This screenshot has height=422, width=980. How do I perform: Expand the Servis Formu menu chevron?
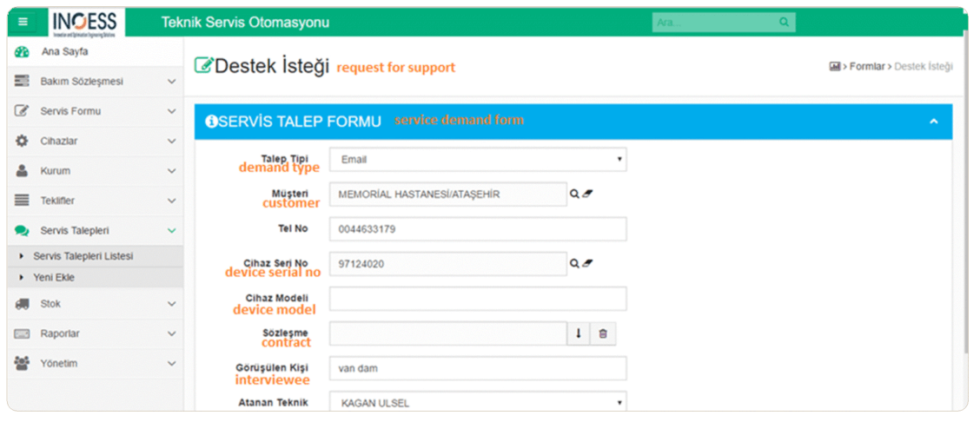(172, 112)
